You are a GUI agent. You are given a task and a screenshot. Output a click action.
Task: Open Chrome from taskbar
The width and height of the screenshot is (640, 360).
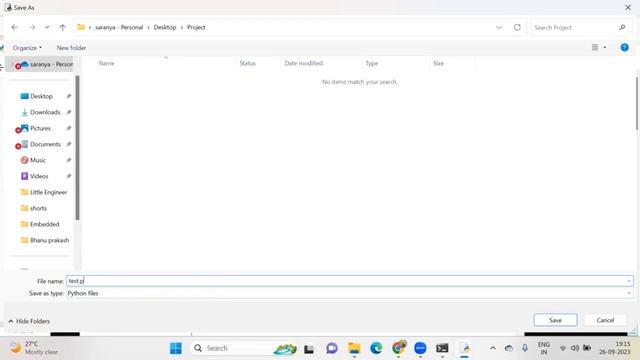click(398, 348)
